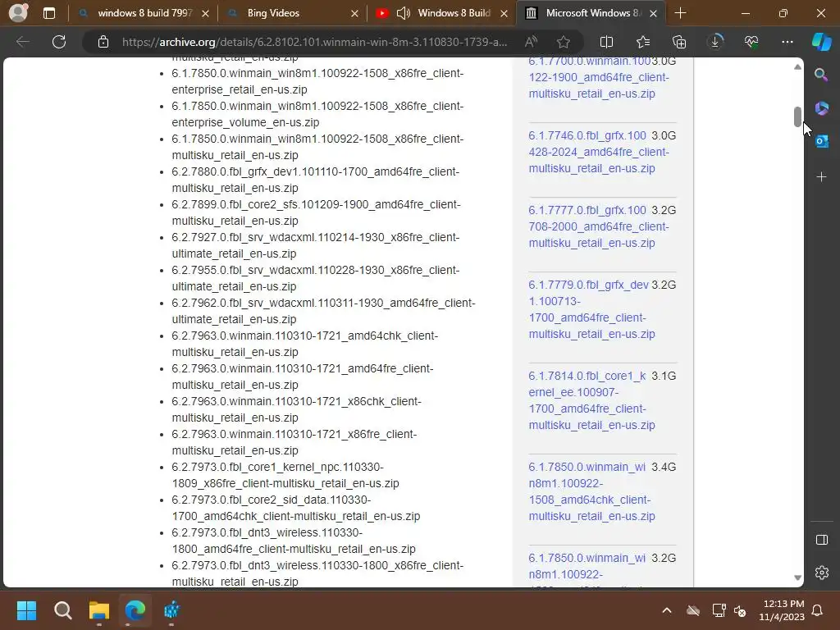The height and width of the screenshot is (630, 840).
Task: Open Edge Settings and more menu
Action: click(x=787, y=41)
